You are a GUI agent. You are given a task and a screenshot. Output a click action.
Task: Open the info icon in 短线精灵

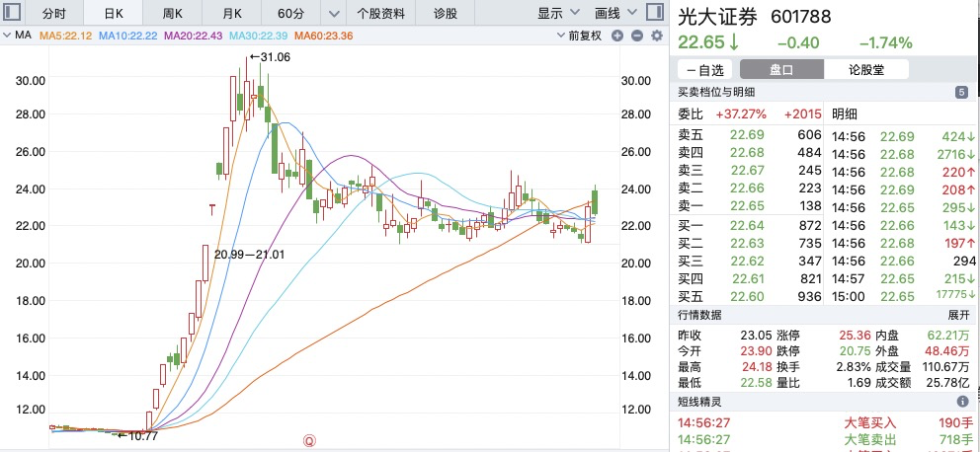962,402
